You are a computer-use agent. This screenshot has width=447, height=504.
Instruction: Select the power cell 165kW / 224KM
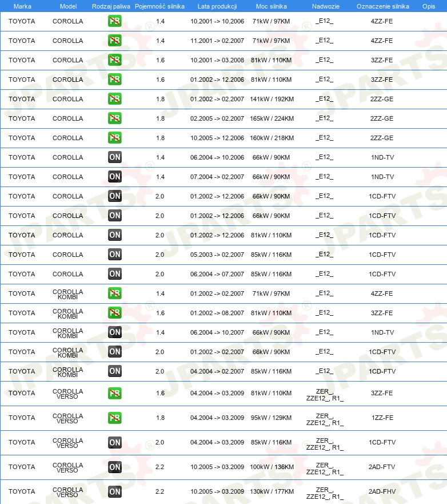click(x=272, y=118)
